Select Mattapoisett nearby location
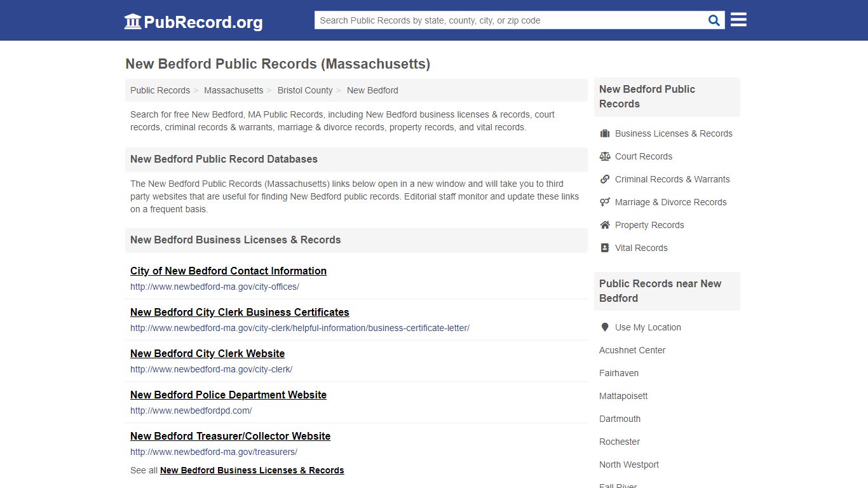 point(623,396)
